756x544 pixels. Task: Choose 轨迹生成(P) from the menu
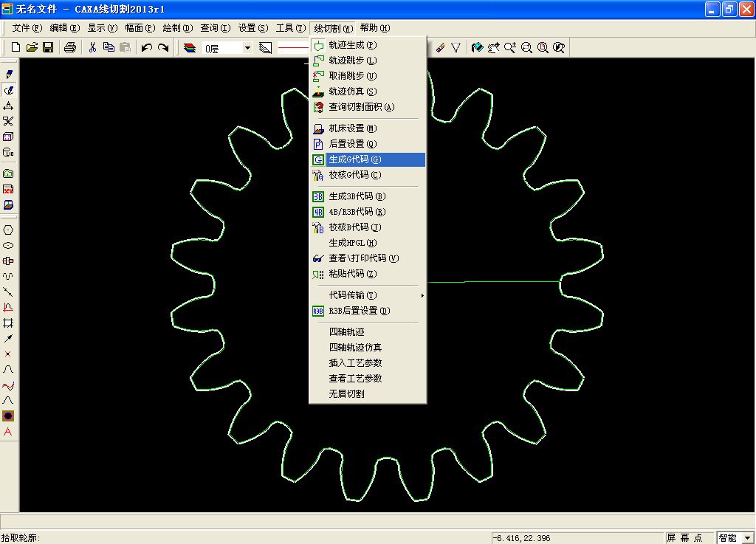pos(368,45)
